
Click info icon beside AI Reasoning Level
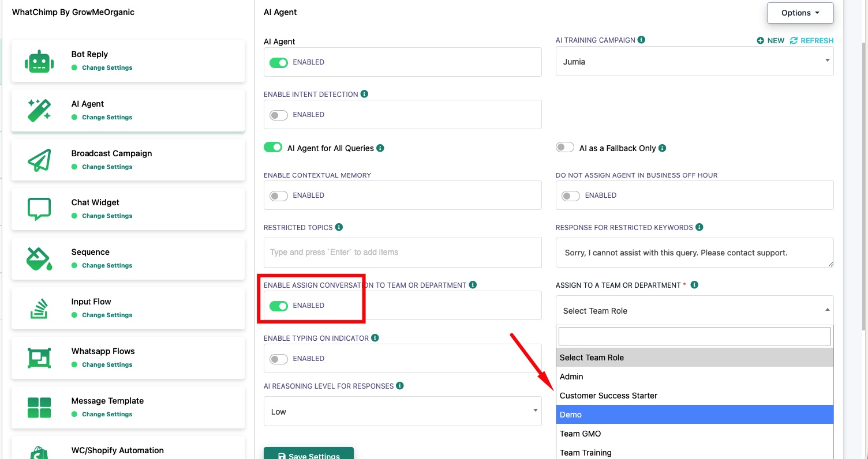pos(400,386)
